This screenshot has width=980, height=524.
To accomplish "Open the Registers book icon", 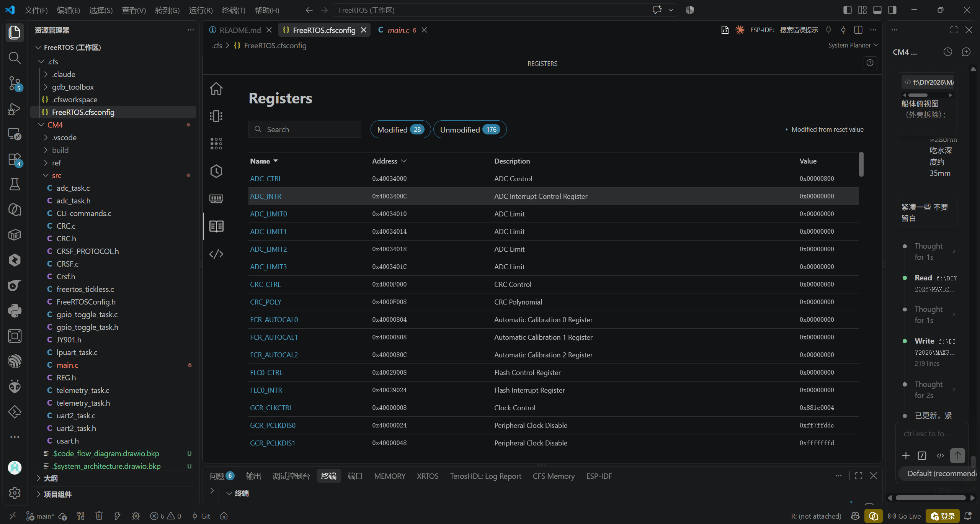I will 216,226.
